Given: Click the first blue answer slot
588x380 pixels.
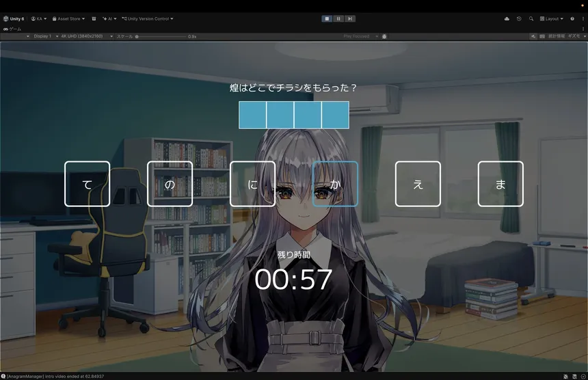Looking at the screenshot, I should [252, 115].
